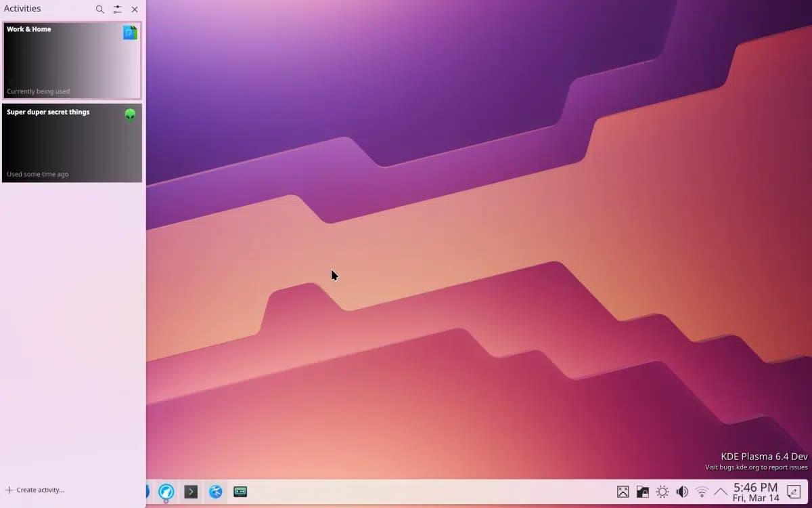Close the Activities sidebar panel
812x508 pixels.
(135, 9)
